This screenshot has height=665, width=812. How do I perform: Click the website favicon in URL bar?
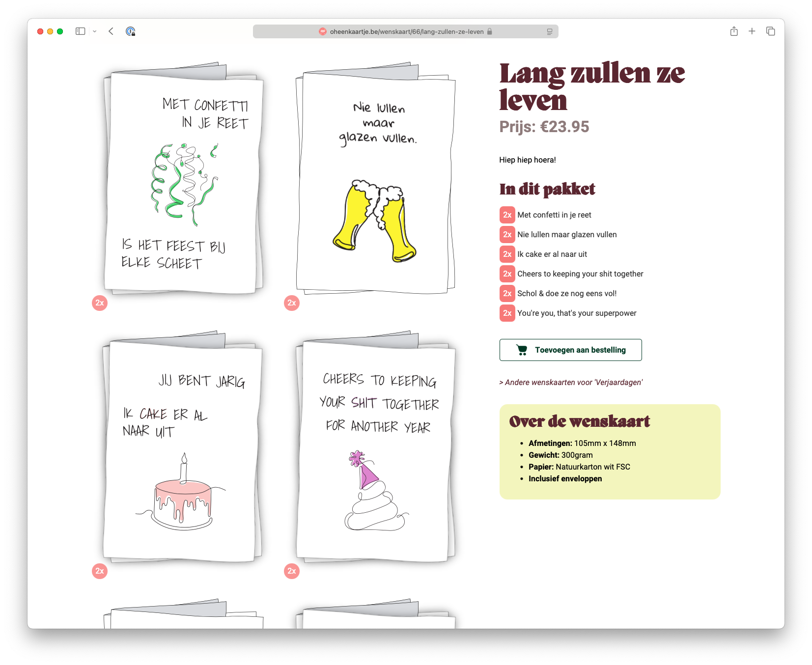tap(323, 32)
